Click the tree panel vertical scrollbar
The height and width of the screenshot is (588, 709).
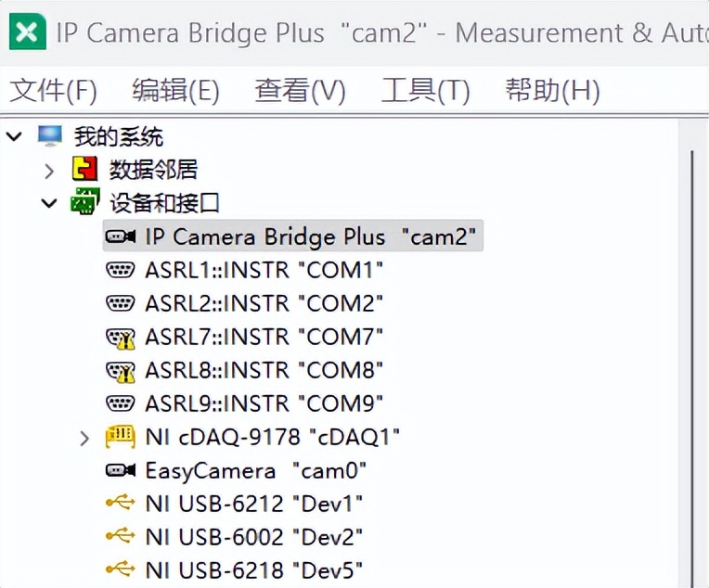692,352
